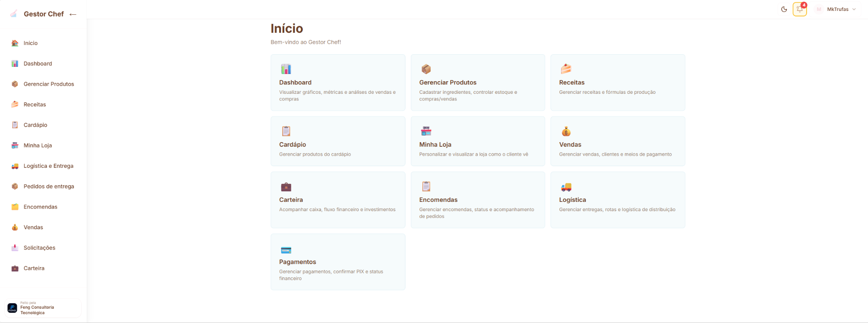Click the Cardápio clipboard icon in sidebar
Screen dimensions: 868x323
coord(15,125)
